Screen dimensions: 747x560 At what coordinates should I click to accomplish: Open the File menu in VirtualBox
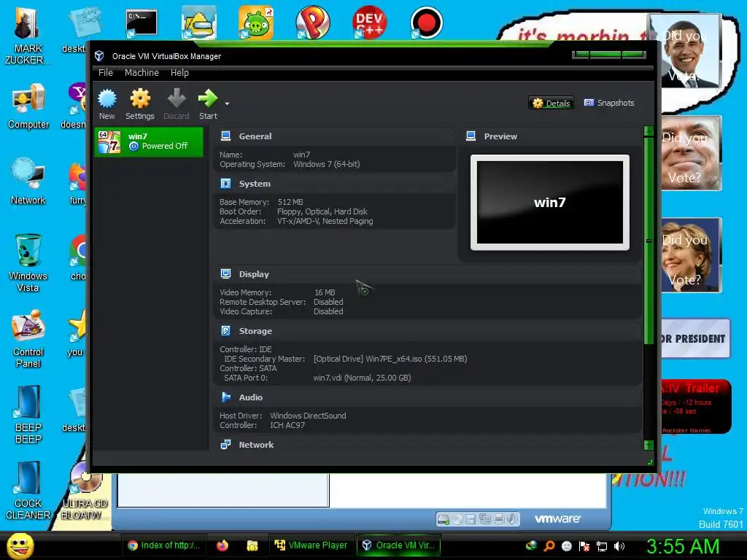point(106,72)
